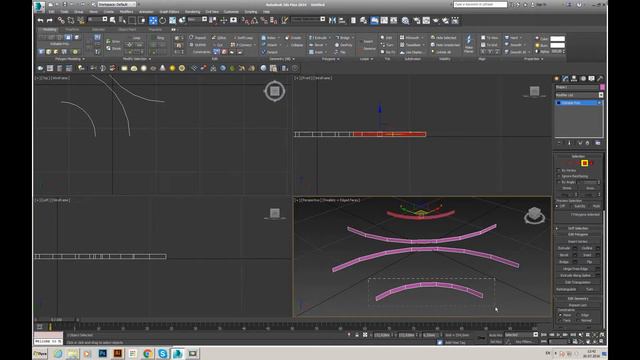Image resolution: width=640 pixels, height=360 pixels.
Task: Open Skype from the taskbar
Action: click(163, 353)
